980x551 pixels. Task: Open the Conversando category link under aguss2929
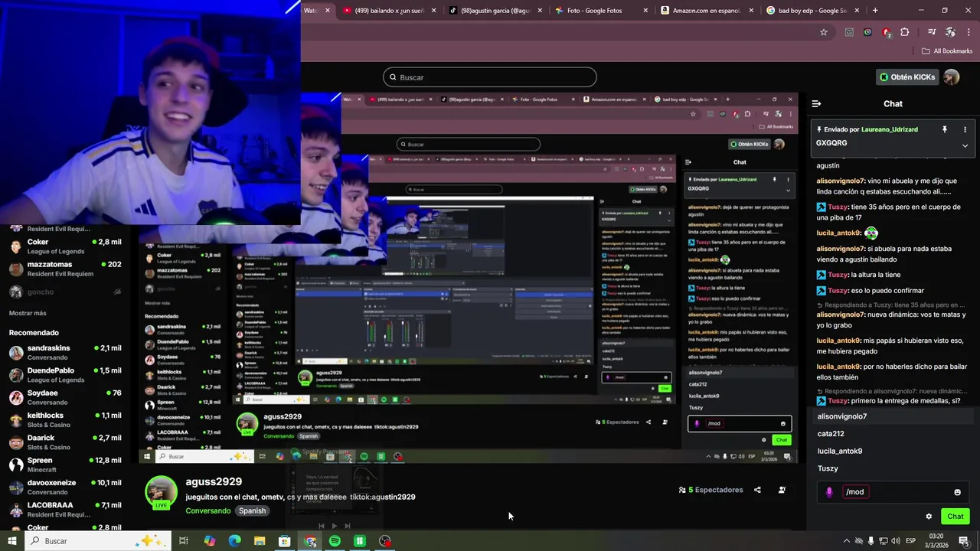click(208, 510)
